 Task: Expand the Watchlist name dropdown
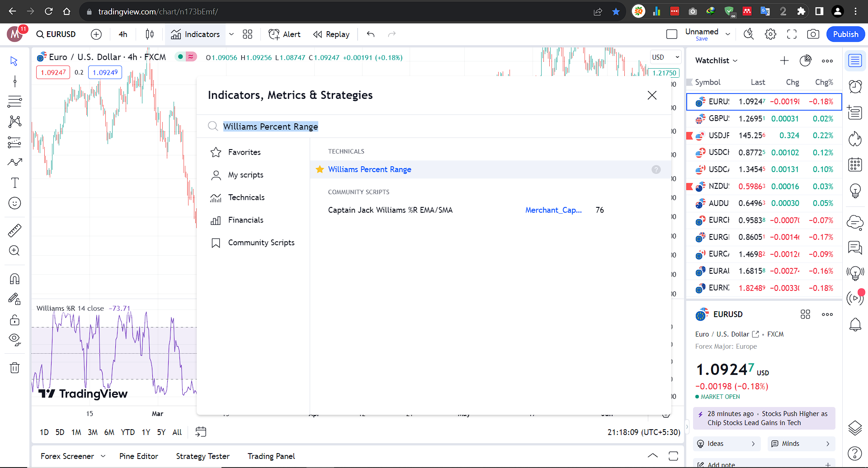click(716, 61)
